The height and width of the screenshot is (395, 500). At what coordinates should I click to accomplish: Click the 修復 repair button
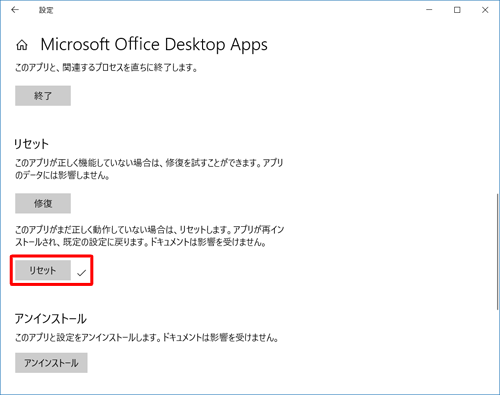[x=43, y=203]
